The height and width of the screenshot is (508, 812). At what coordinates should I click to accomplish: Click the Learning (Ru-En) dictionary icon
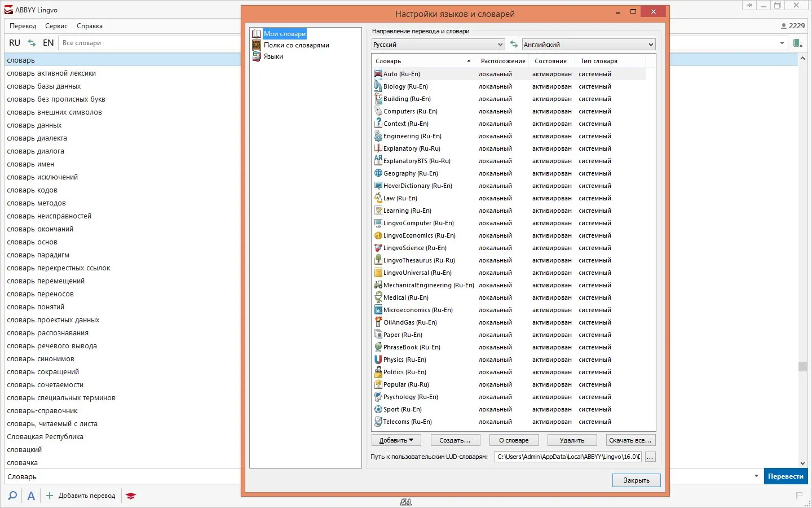click(378, 210)
